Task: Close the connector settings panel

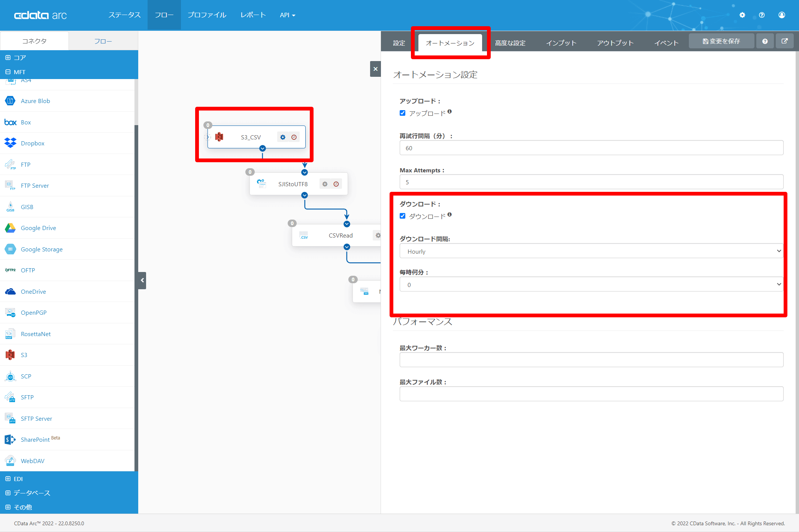Action: [375, 69]
